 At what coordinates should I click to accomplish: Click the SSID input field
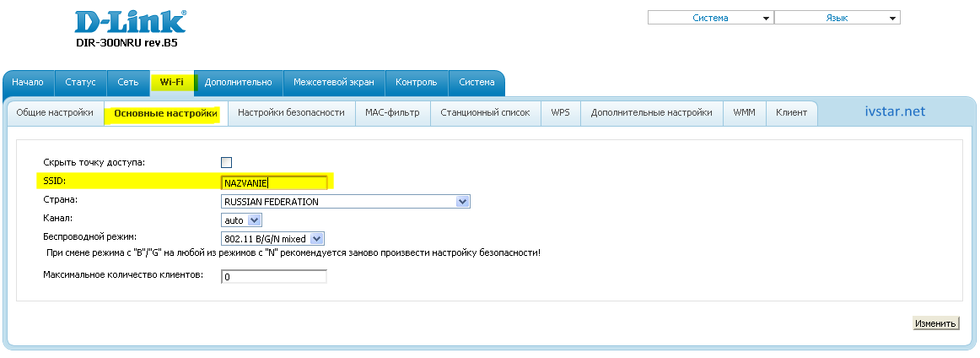pyautogui.click(x=273, y=182)
